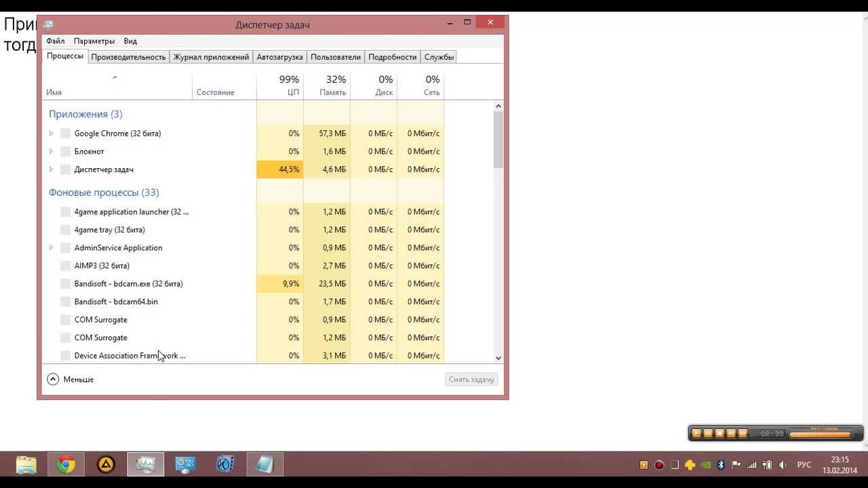The height and width of the screenshot is (488, 868).
Task: Click the Google Chrome process icon in the list
Action: click(x=66, y=134)
